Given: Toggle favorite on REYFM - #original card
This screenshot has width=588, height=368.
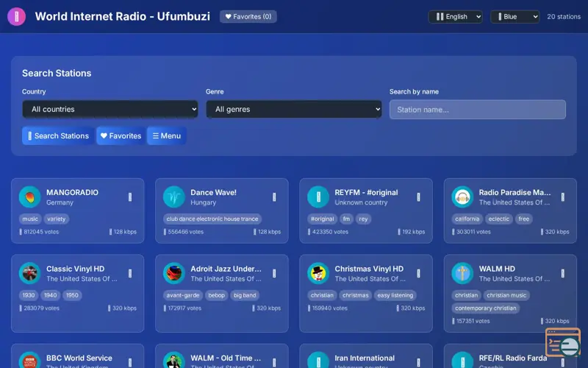Looking at the screenshot, I should click(418, 197).
